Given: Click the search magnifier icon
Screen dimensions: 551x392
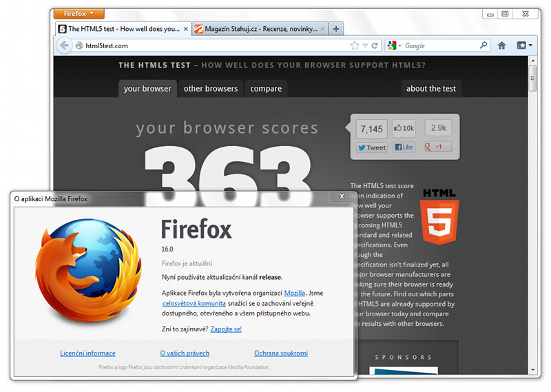Looking at the screenshot, I should [484, 45].
